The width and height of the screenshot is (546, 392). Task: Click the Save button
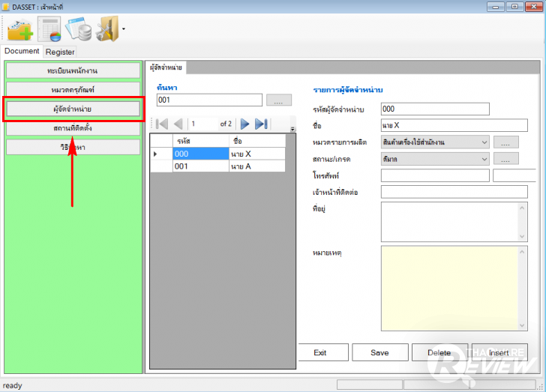(380, 352)
